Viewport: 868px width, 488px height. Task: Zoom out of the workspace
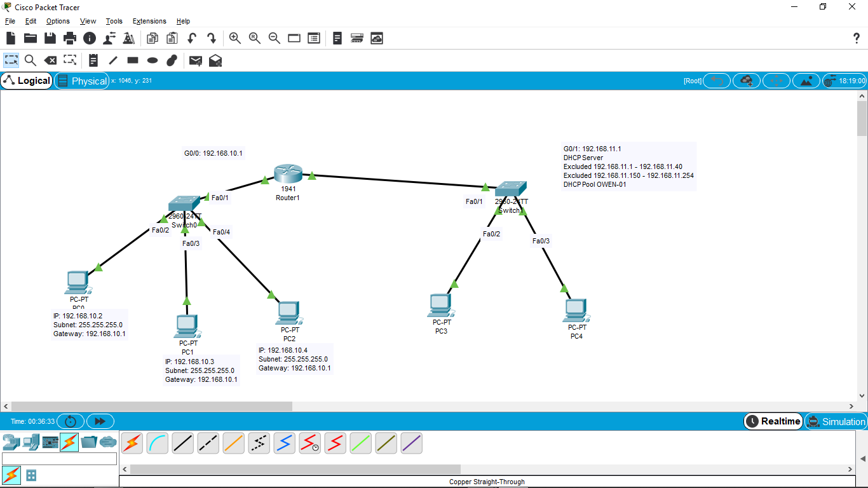coord(275,38)
